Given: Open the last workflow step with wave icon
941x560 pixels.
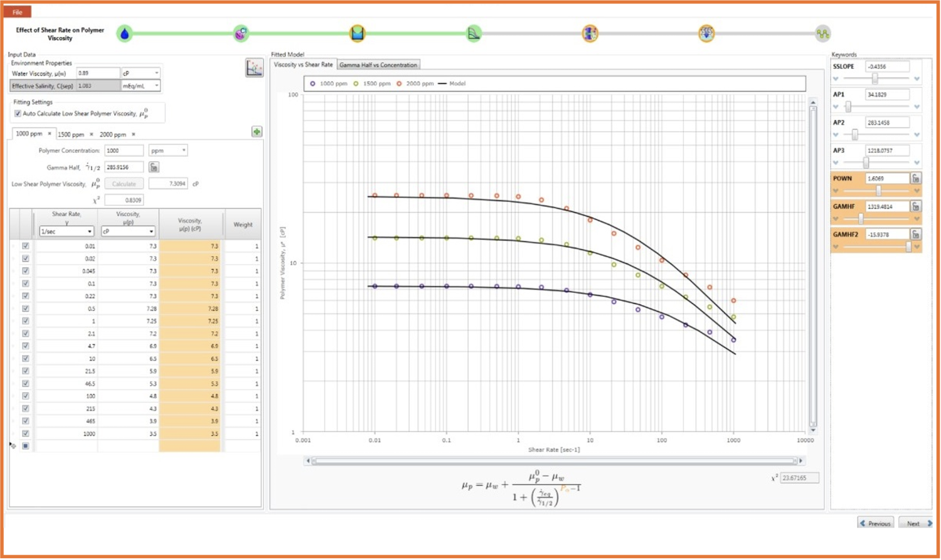Looking at the screenshot, I should click(x=822, y=34).
